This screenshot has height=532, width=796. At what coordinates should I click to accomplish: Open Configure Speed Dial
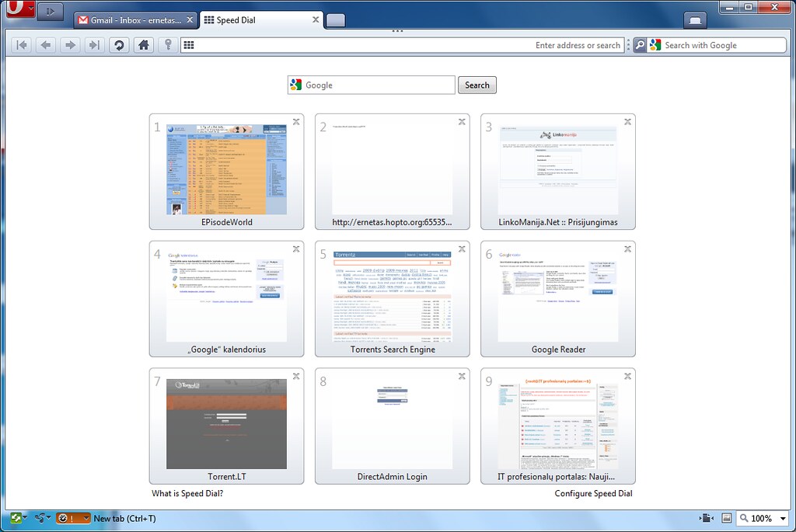[x=593, y=493]
